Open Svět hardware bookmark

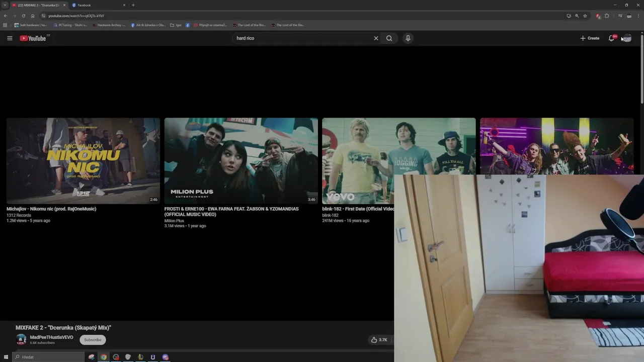(31, 25)
